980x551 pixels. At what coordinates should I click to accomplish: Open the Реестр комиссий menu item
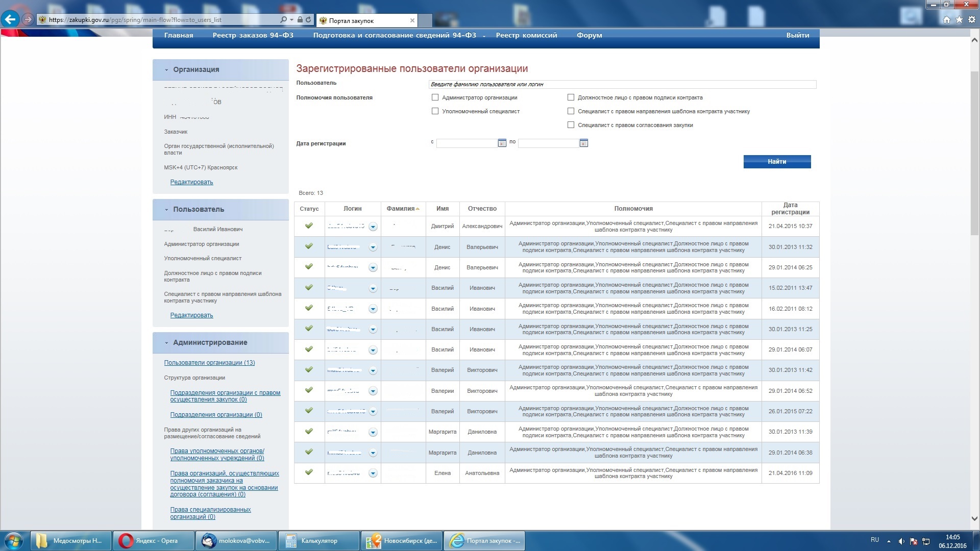click(x=526, y=35)
